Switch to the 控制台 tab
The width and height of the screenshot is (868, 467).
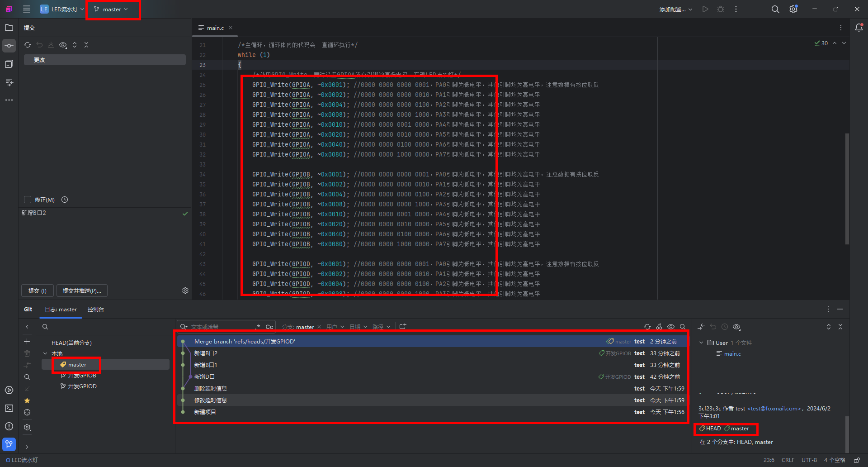[95, 310]
